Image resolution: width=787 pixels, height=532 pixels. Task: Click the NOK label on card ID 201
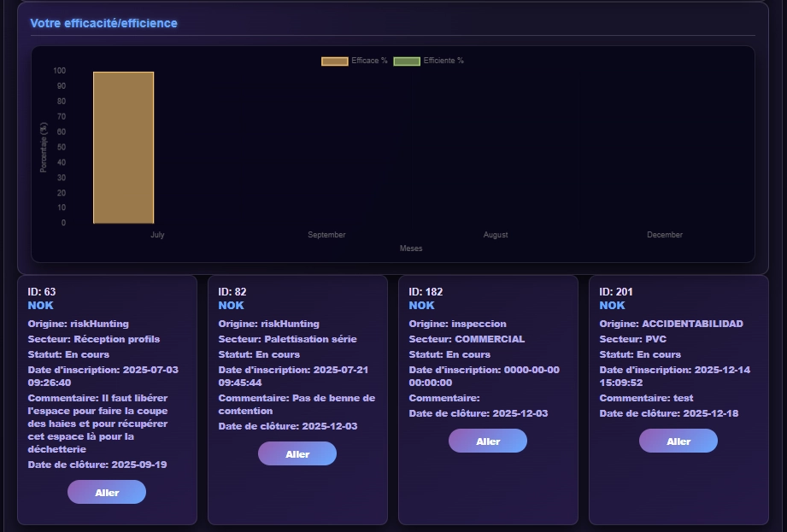612,306
